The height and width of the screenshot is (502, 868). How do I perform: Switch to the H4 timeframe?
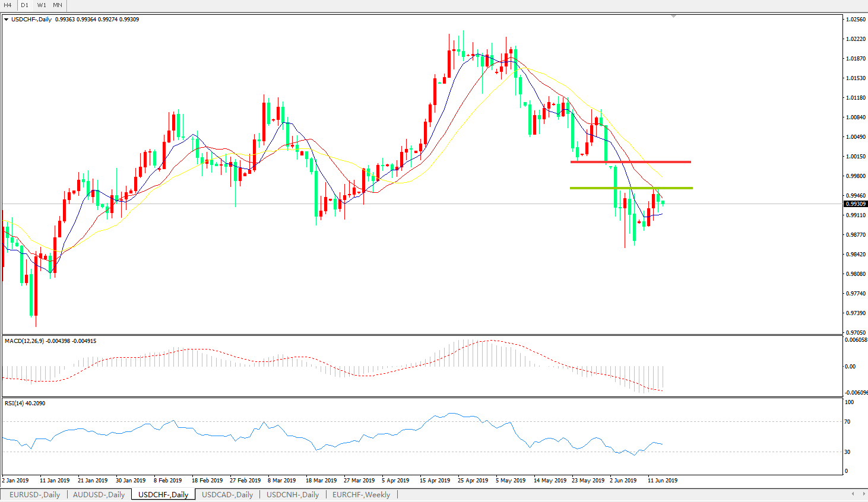tap(8, 5)
